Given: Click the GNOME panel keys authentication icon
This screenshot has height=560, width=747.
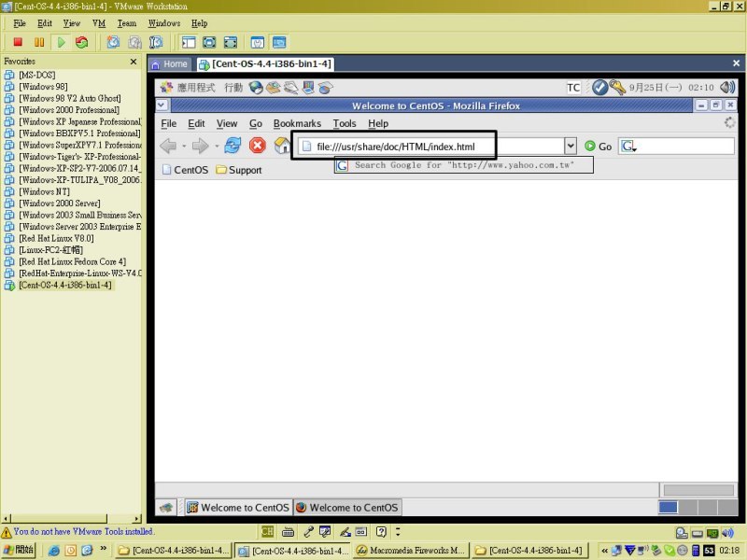Looking at the screenshot, I should coord(617,87).
